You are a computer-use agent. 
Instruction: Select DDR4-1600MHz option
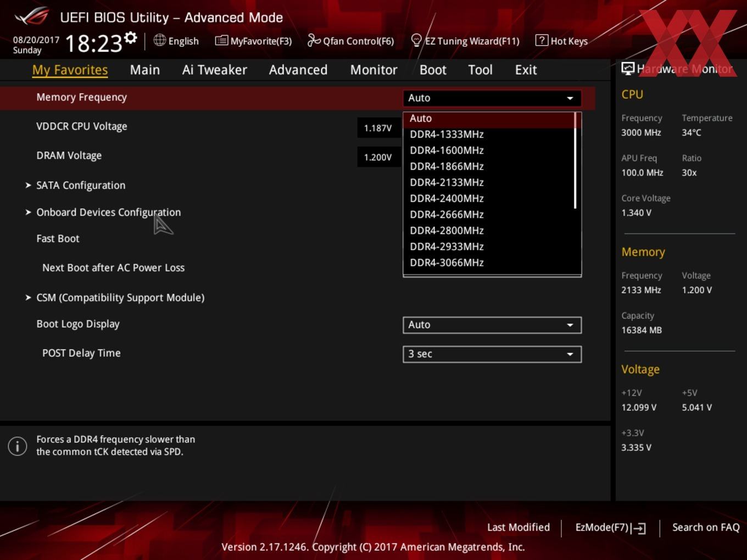coord(488,150)
